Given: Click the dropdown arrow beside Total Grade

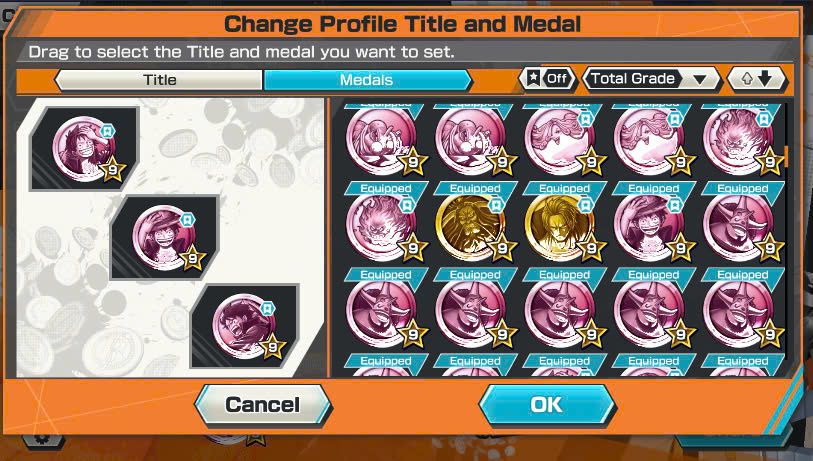Looking at the screenshot, I should [x=700, y=79].
